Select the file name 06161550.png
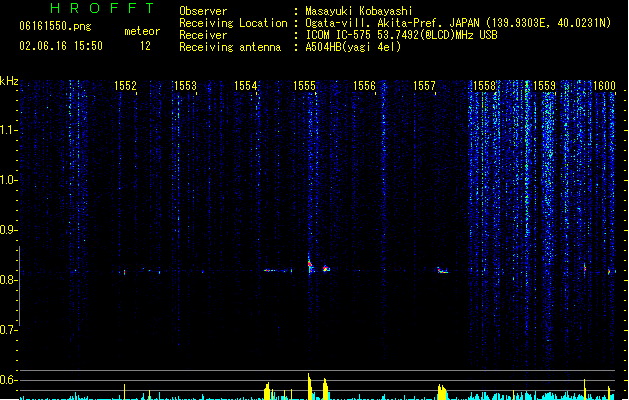This screenshot has width=629, height=400. [55, 26]
